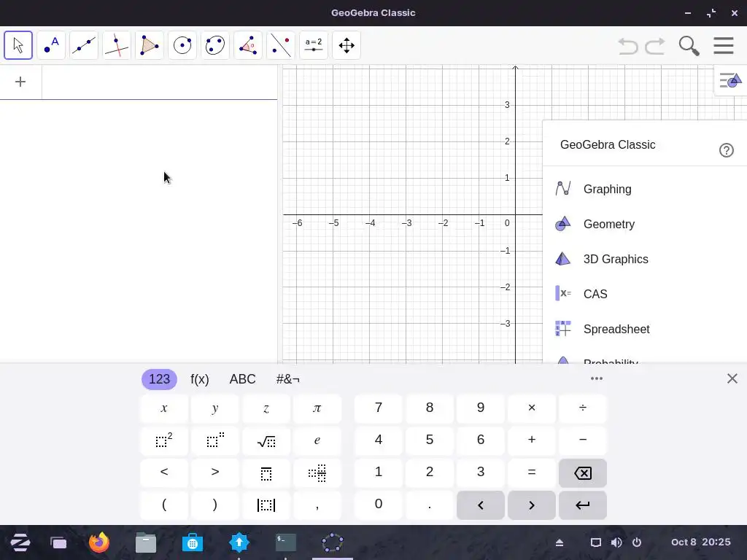Tap the backspace delete key
This screenshot has width=747, height=560.
pos(583,472)
